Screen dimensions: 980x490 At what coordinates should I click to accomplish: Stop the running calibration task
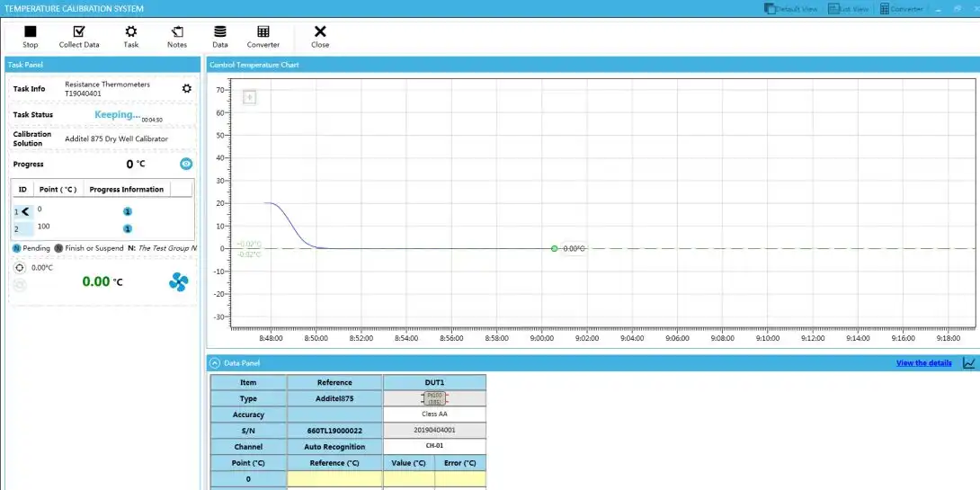point(31,36)
